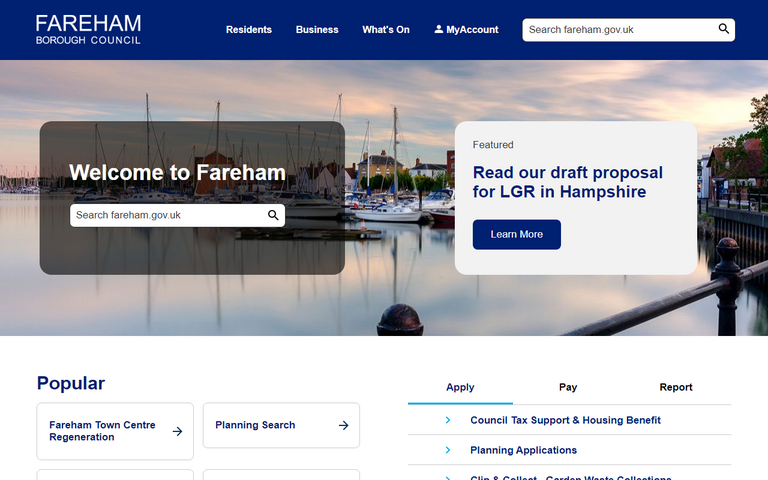
Task: Expand the Council Tax Support chevron
Action: [x=448, y=420]
